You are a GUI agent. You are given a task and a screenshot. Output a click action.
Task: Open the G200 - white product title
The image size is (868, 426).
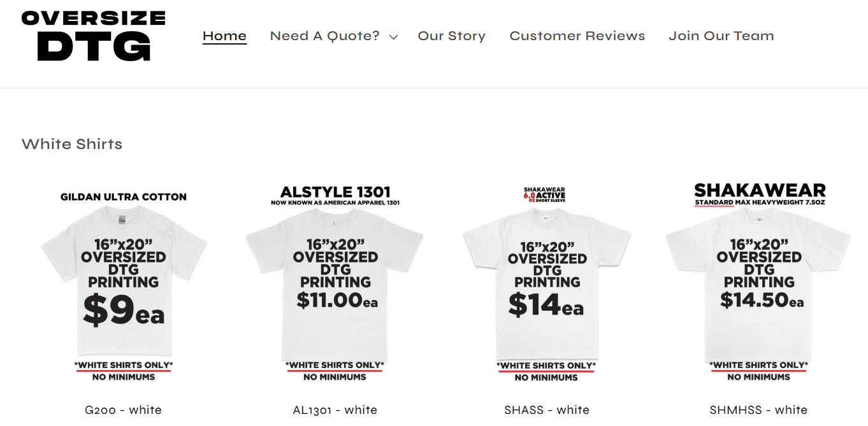pos(123,410)
